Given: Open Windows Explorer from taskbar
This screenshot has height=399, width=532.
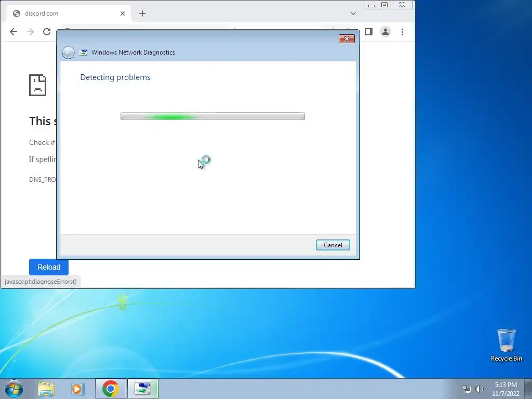Looking at the screenshot, I should click(46, 389).
